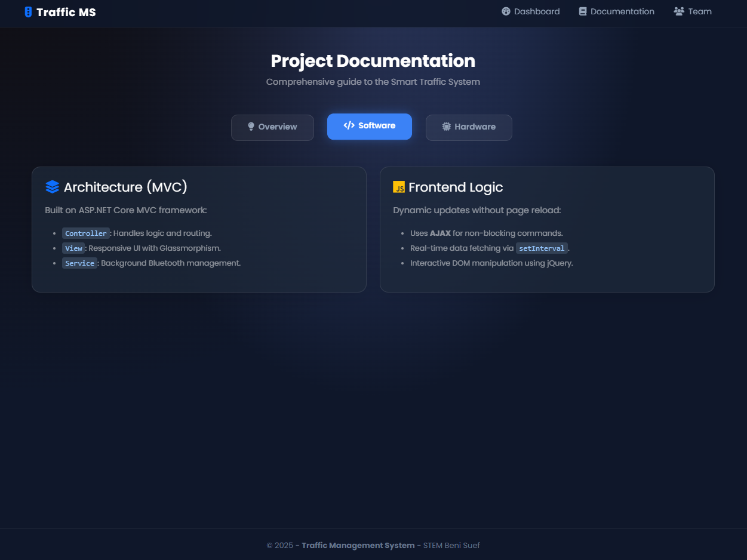Click the traffic light logo icon
Screen dimensions: 747x560
(28, 12)
